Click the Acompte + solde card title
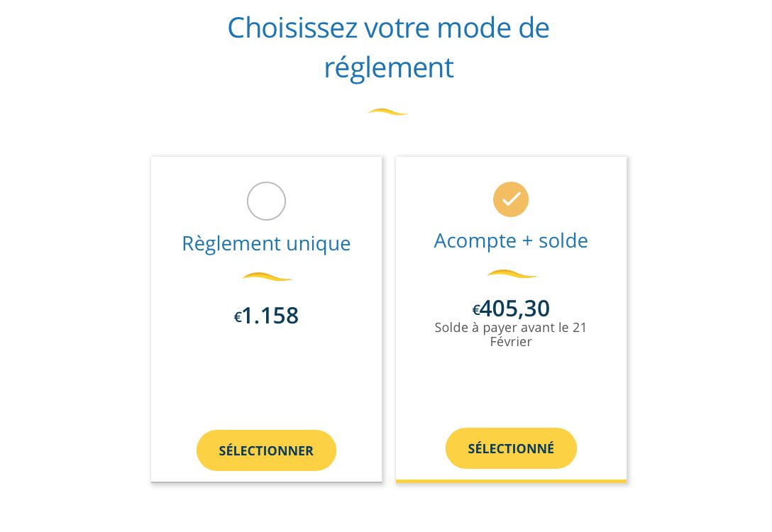This screenshot has height=532, width=772. [511, 240]
